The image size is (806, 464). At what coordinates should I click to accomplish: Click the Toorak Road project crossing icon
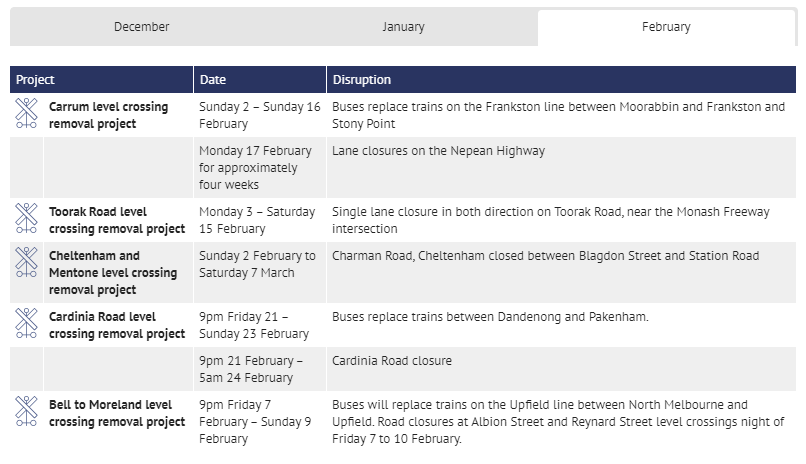(x=26, y=218)
